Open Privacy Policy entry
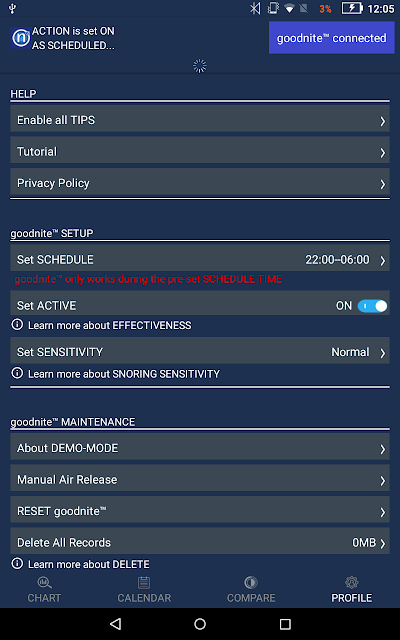 [200, 183]
